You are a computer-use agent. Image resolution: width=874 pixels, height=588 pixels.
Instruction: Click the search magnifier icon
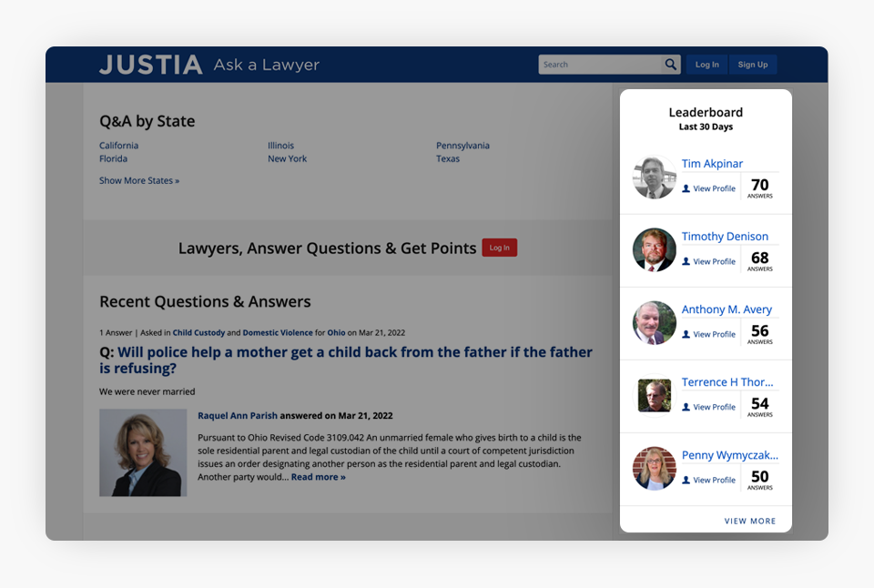coord(671,65)
